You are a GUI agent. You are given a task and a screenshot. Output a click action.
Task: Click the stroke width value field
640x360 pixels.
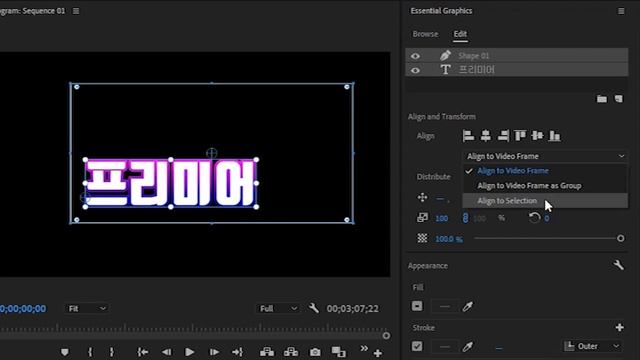tap(499, 347)
